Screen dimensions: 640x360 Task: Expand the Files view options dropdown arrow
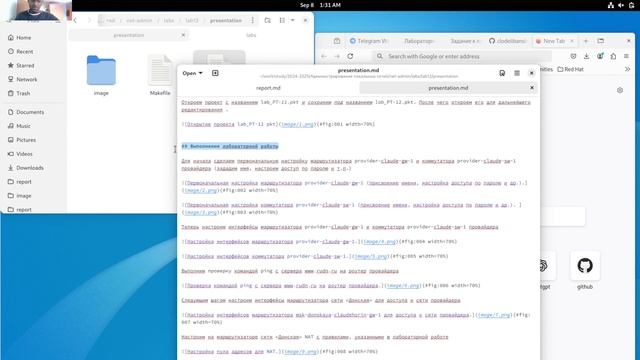click(x=292, y=20)
